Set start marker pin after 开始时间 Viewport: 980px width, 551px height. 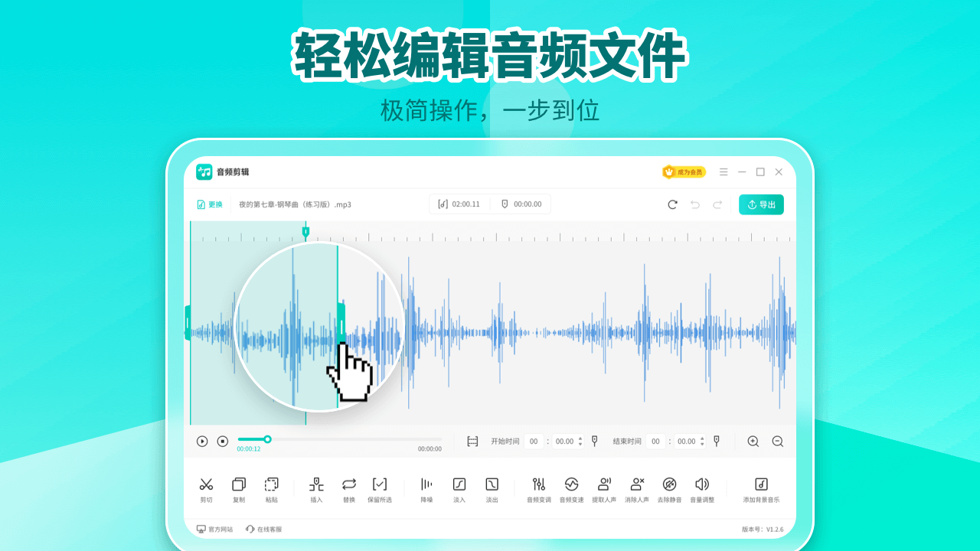pos(594,441)
